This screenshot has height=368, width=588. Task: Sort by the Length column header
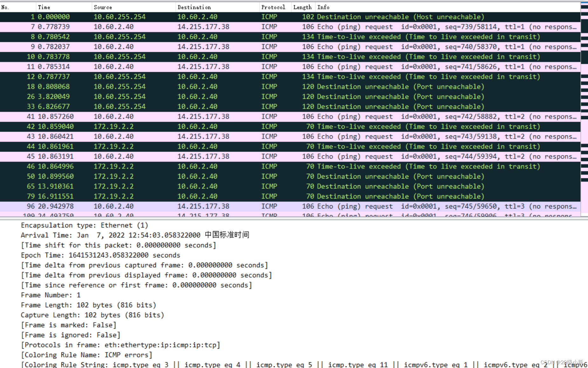click(303, 7)
